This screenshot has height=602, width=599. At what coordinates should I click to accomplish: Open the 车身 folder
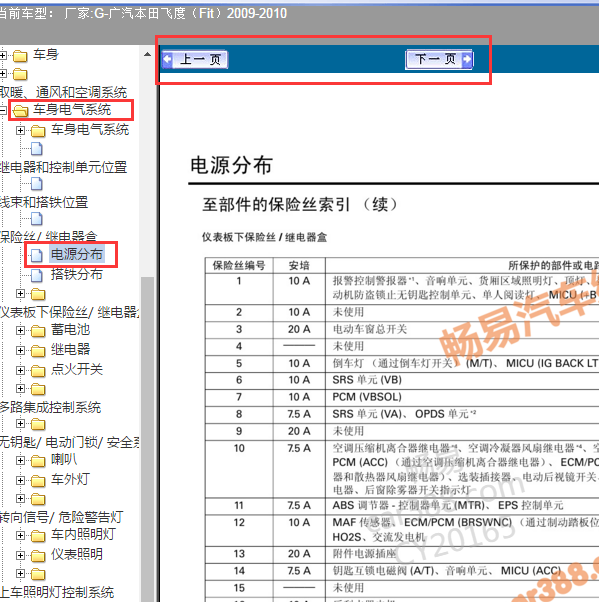46,55
